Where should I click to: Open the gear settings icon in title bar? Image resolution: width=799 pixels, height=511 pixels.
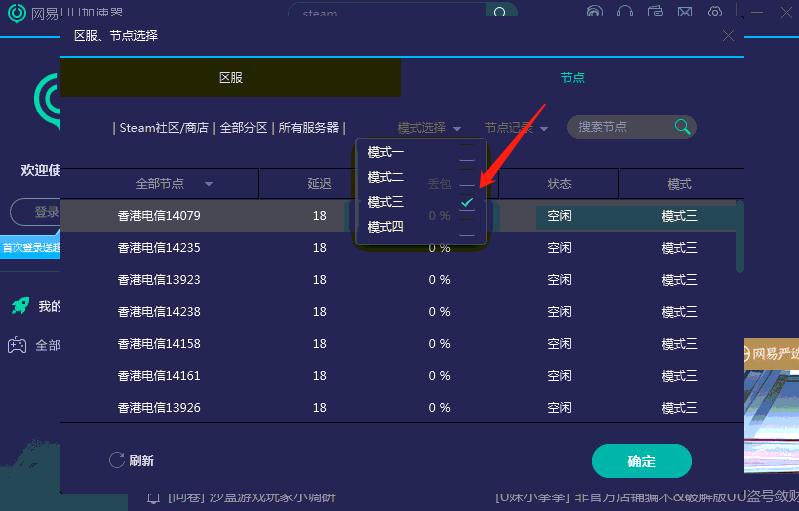point(715,11)
